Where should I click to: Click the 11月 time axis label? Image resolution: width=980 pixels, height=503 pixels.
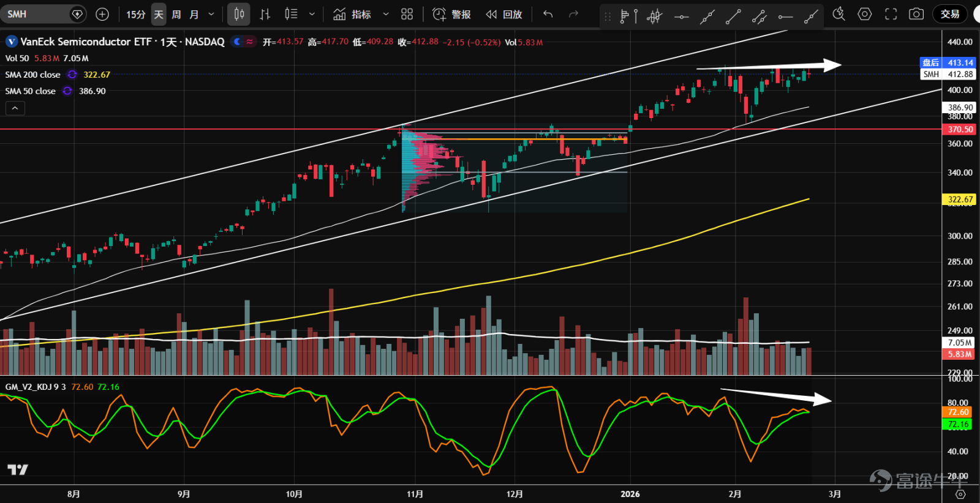415,494
